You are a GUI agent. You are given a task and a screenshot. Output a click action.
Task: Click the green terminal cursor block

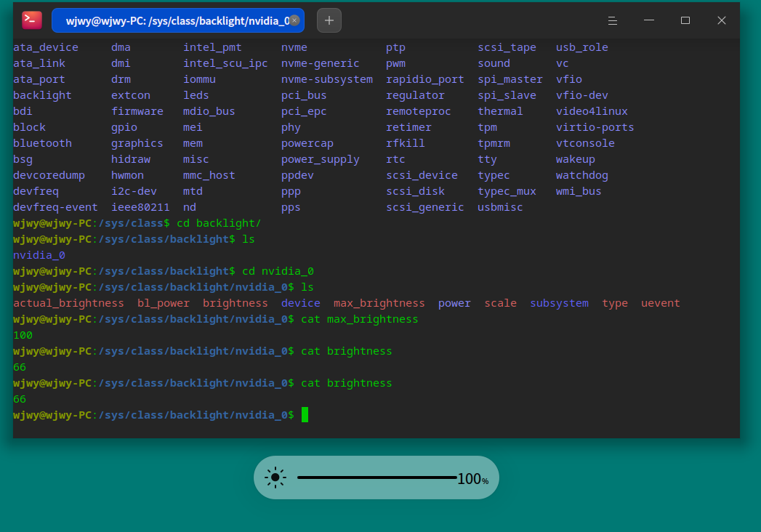[x=305, y=415]
